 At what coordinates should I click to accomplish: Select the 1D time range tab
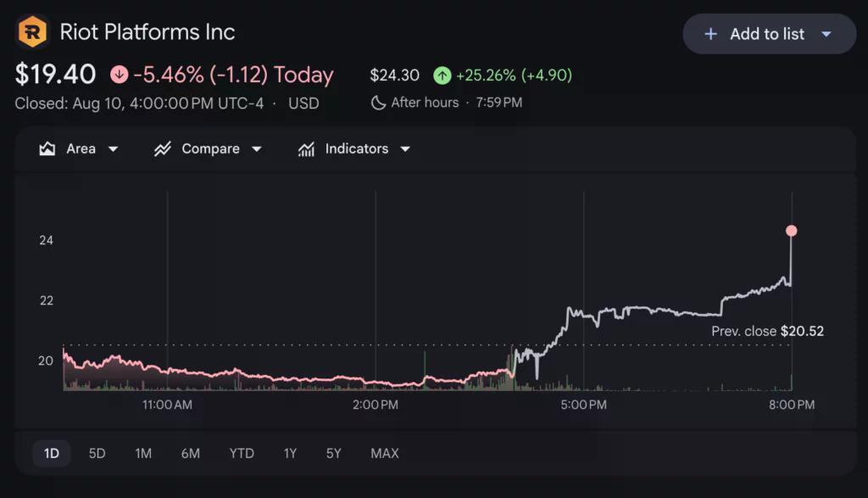(x=52, y=453)
